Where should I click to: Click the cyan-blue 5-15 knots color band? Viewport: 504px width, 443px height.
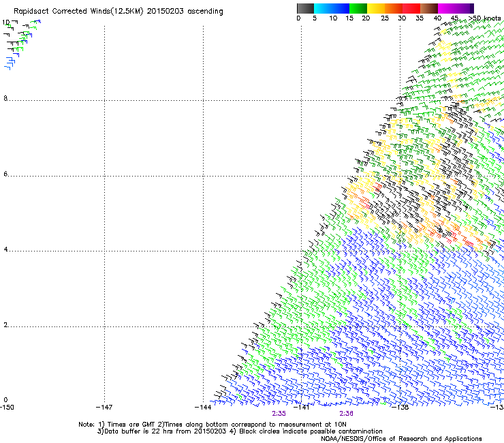point(332,8)
